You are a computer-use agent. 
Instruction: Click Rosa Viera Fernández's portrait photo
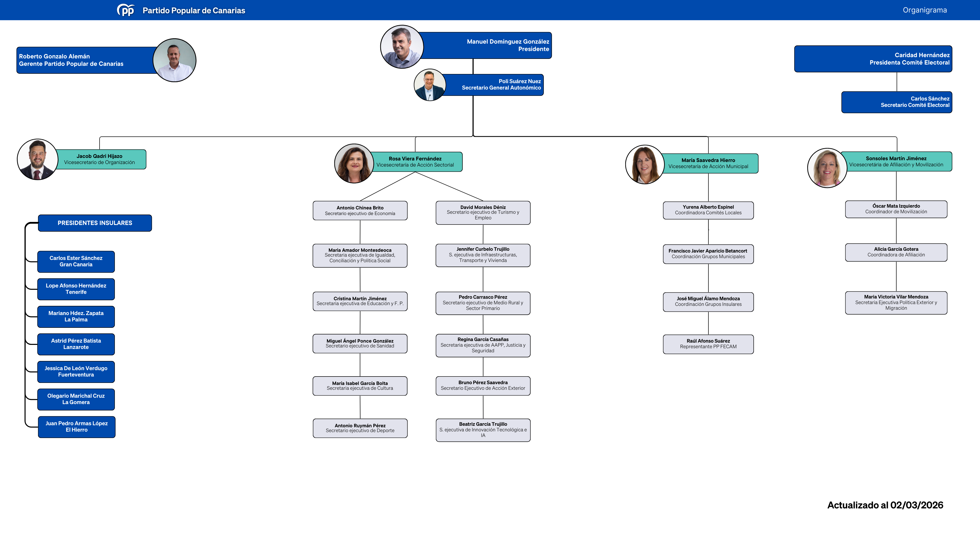(354, 164)
